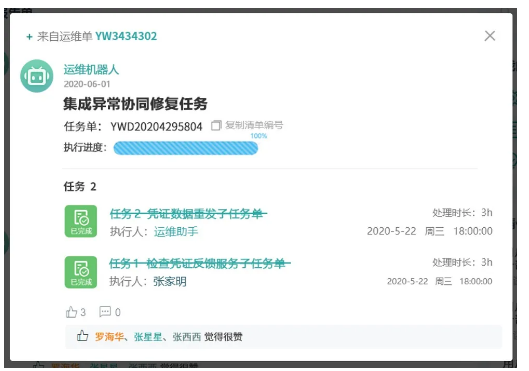Open 任务 1 检查凭证反馈服务子任务单
Screen dimensions: 529x371
click(200, 263)
